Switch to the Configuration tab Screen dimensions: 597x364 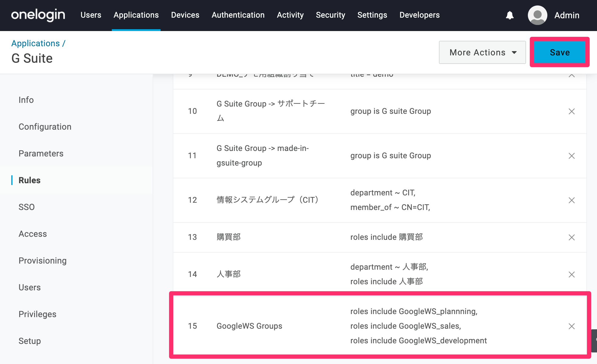45,127
